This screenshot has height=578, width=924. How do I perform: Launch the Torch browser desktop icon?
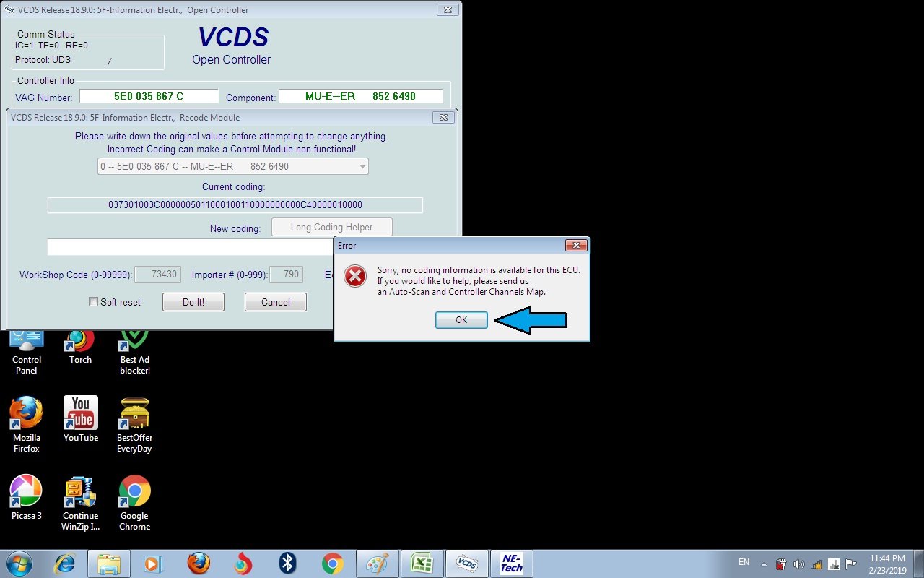click(79, 340)
